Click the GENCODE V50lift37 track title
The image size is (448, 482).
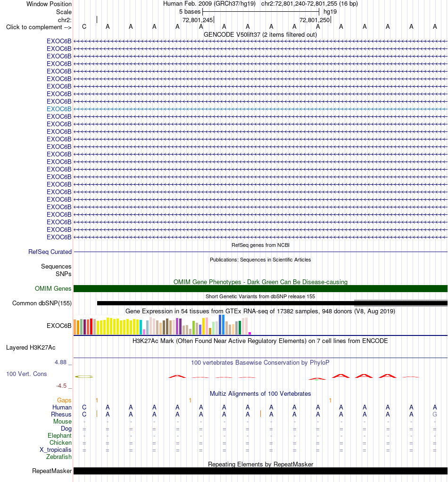(x=260, y=34)
